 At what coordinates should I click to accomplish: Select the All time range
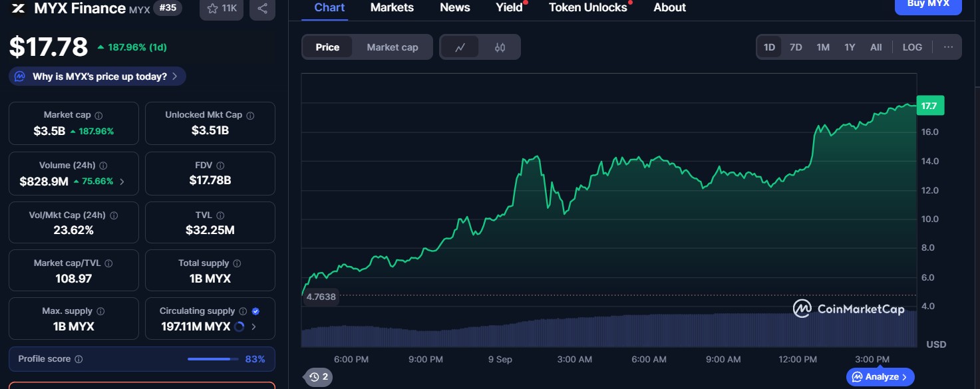pyautogui.click(x=876, y=47)
